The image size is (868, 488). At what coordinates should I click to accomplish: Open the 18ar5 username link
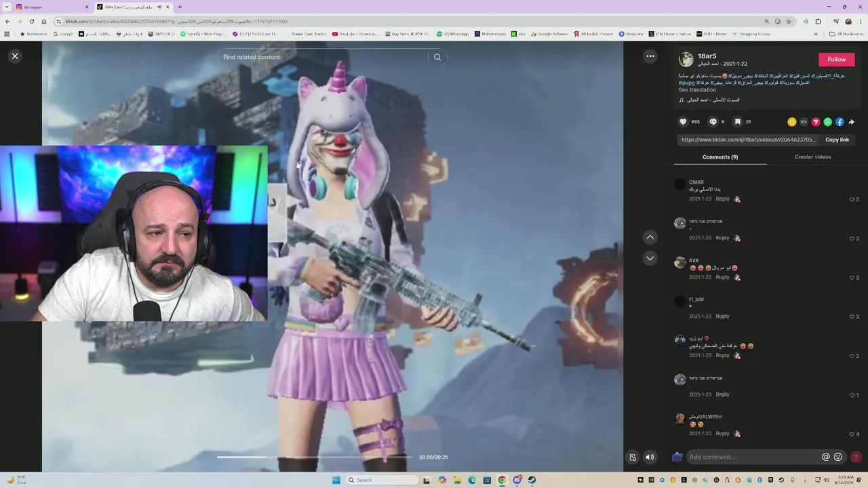click(707, 56)
